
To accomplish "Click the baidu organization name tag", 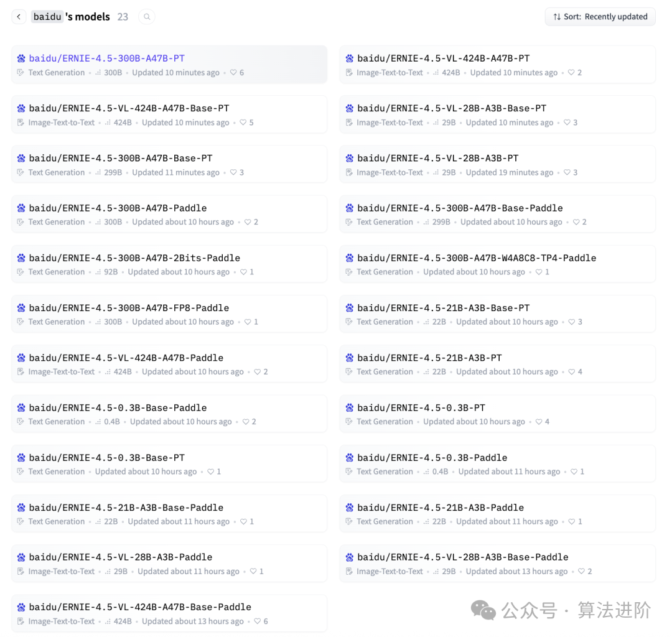I will point(47,17).
